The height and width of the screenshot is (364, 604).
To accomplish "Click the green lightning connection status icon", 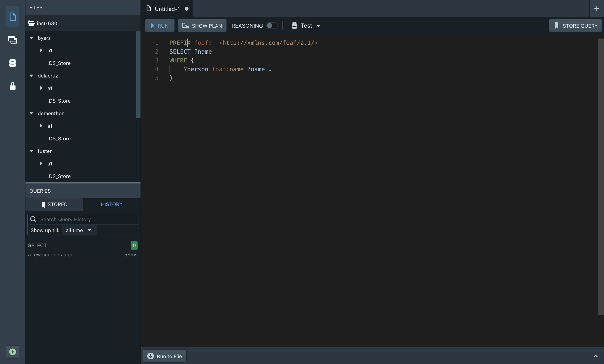I will (13, 352).
